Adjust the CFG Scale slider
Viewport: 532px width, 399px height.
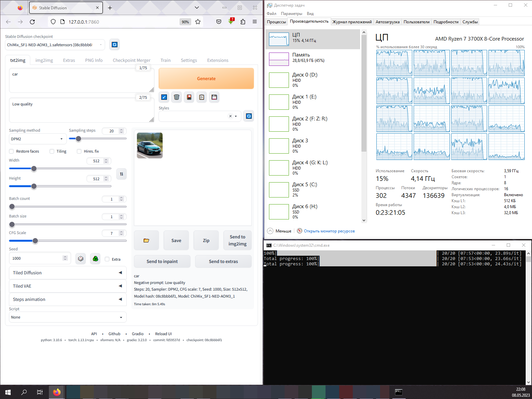68,241
